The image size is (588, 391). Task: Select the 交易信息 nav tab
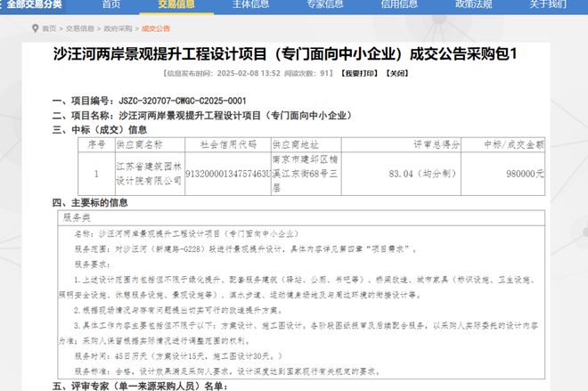coord(176,4)
